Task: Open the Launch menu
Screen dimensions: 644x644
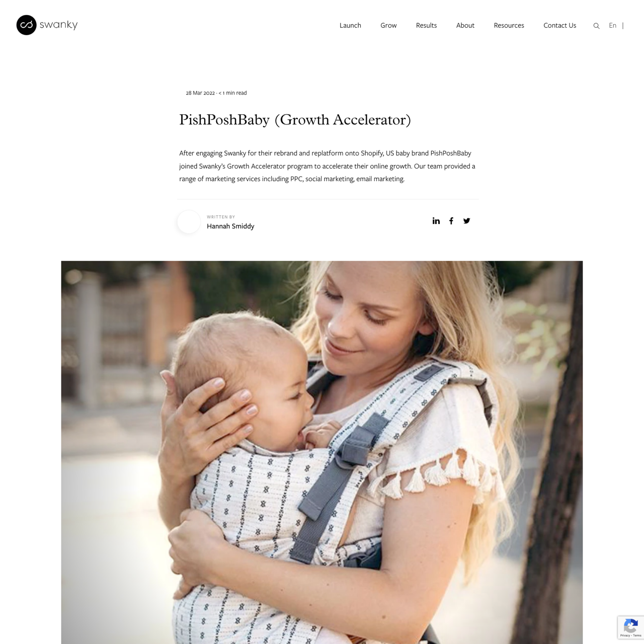Action: pyautogui.click(x=350, y=25)
